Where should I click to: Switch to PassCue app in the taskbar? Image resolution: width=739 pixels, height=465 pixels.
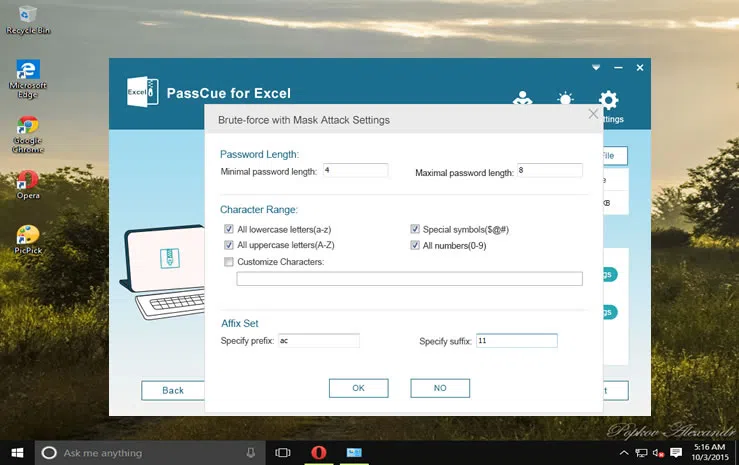pos(354,453)
